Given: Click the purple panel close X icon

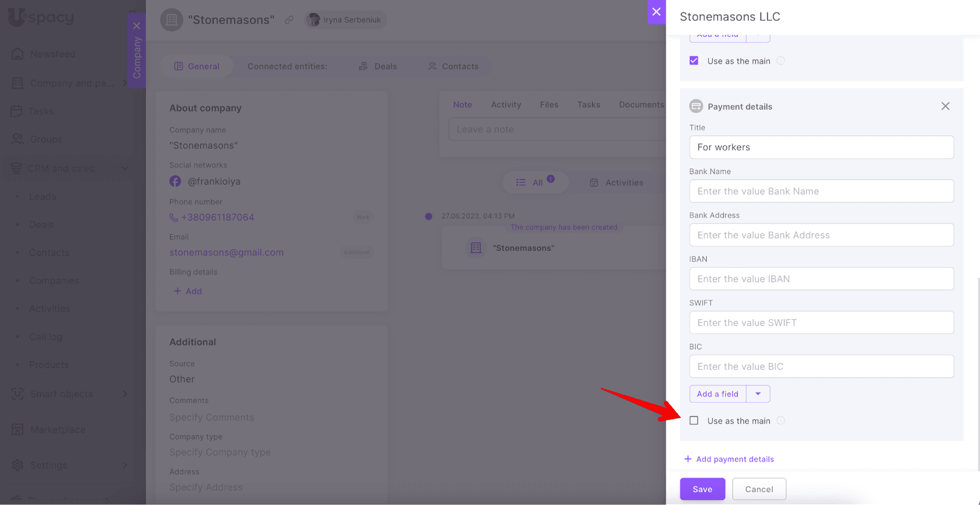Looking at the screenshot, I should coord(656,12).
